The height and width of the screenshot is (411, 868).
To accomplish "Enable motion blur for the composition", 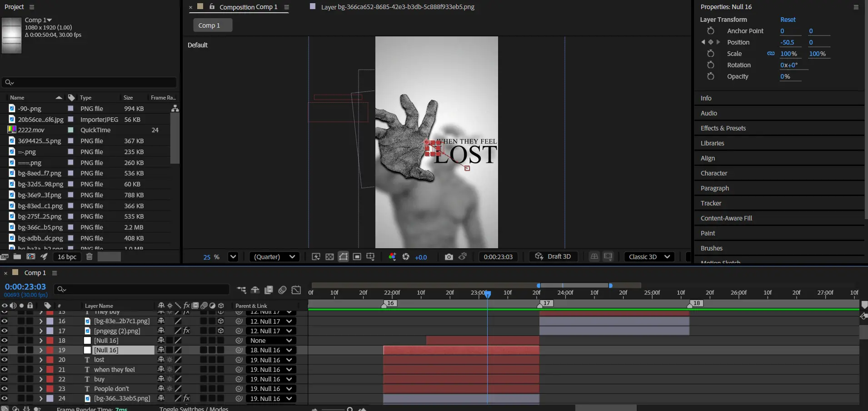I will coord(282,290).
